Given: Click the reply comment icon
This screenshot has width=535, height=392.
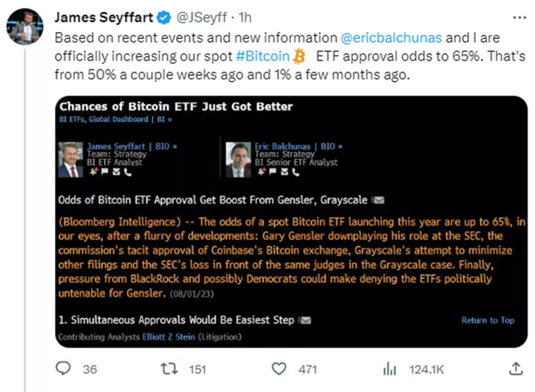Looking at the screenshot, I should click(63, 369).
